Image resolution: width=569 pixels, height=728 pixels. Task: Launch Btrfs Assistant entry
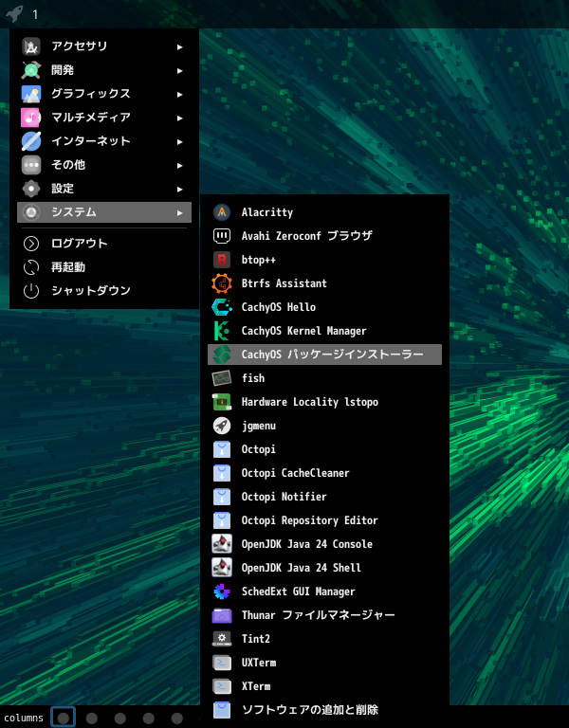point(324,283)
